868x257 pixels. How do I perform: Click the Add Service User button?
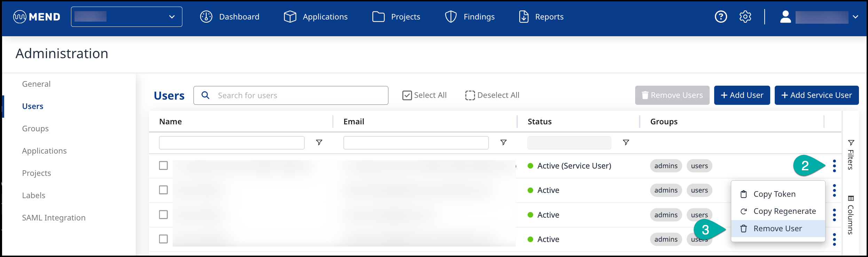(816, 95)
